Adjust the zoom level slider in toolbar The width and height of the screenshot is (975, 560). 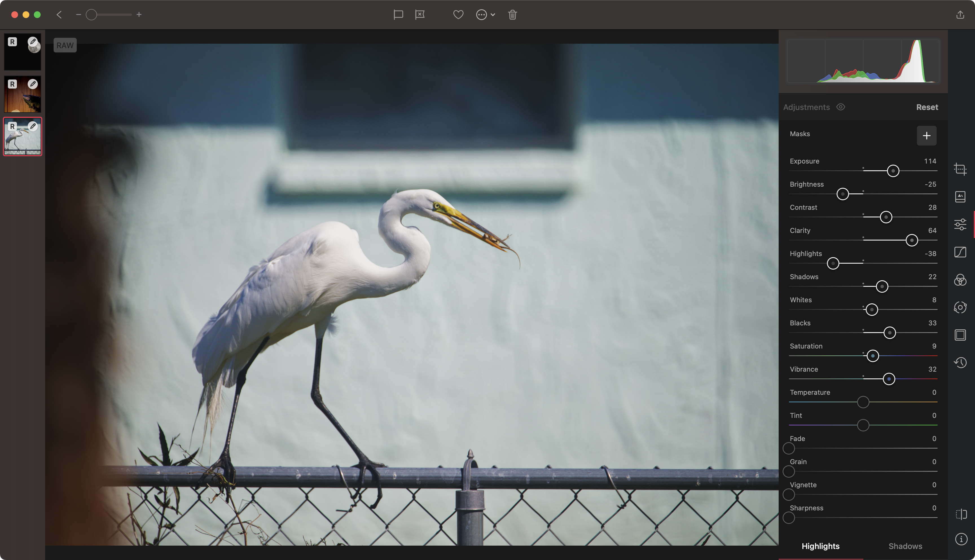91,15
